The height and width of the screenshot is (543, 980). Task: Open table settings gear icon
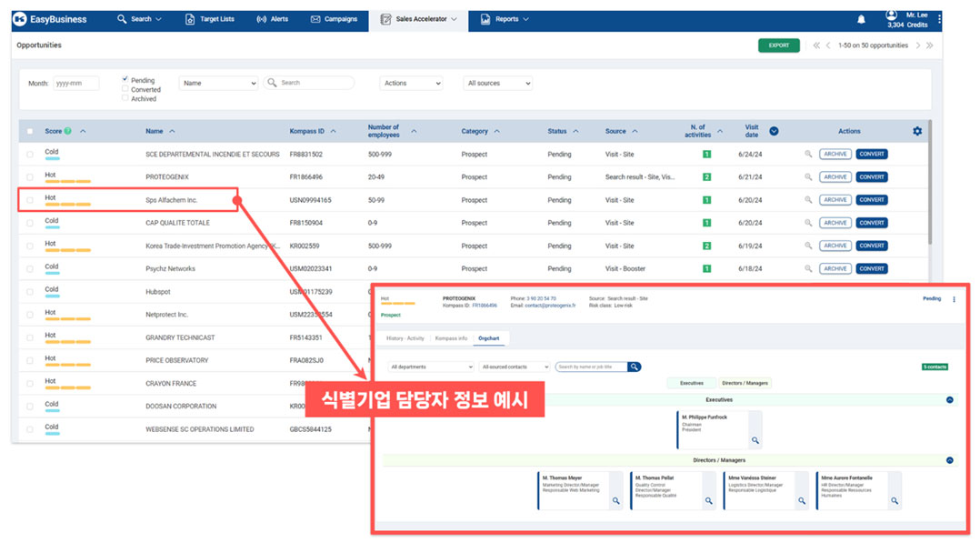click(x=916, y=131)
